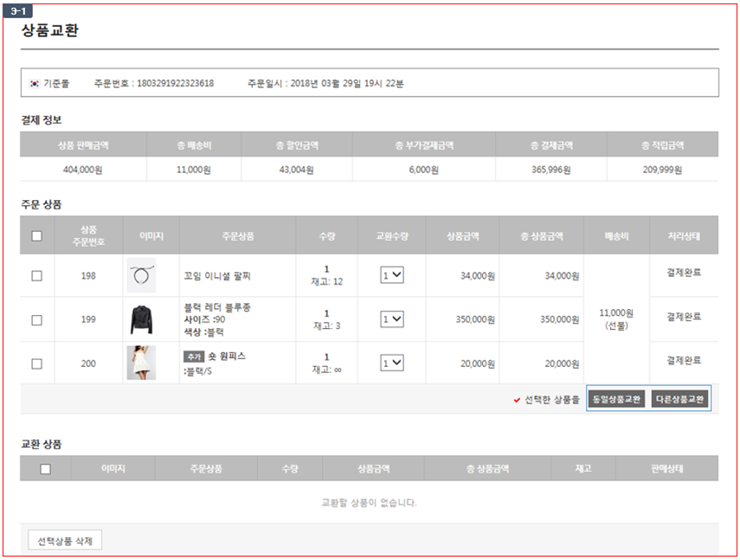Check the box for order item 198
740x560 pixels.
tap(37, 275)
